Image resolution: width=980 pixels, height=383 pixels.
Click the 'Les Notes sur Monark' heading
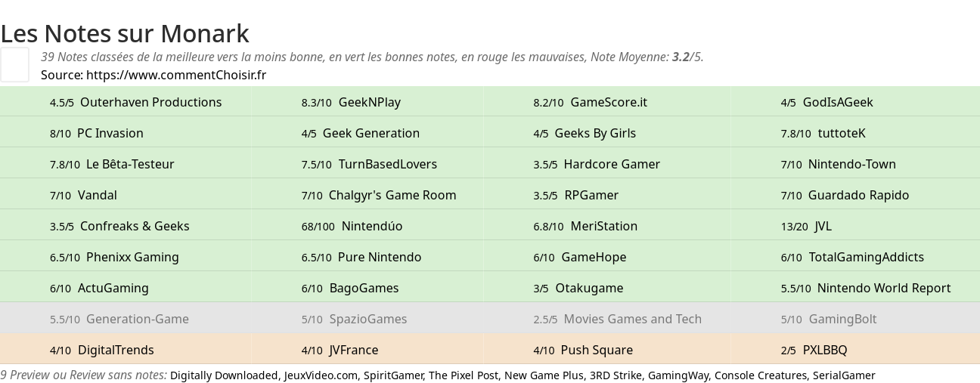click(125, 33)
